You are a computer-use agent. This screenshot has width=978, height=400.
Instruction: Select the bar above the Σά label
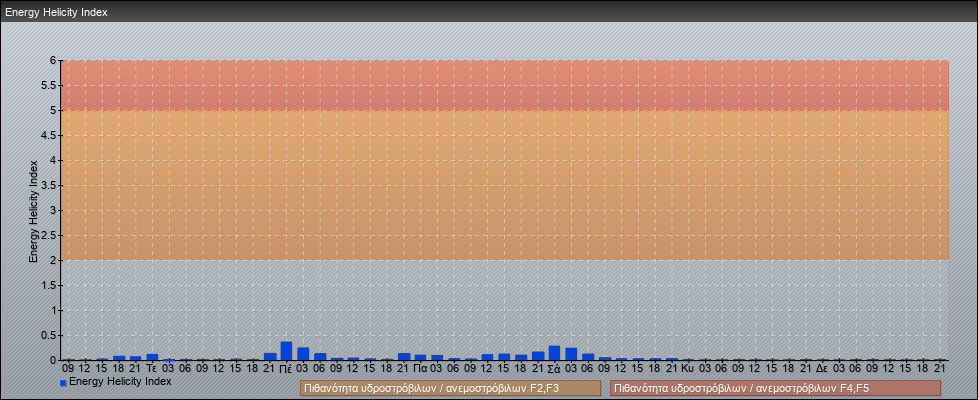[x=554, y=353]
